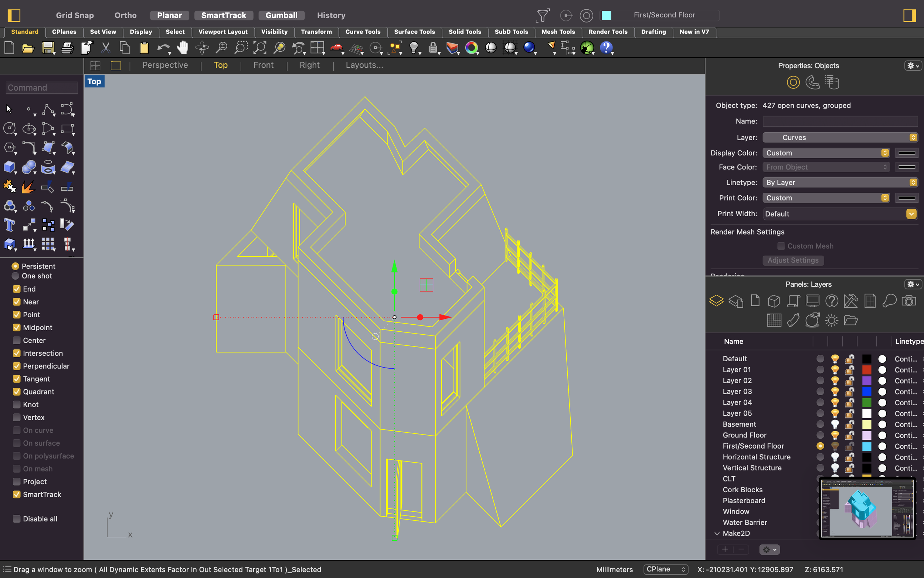The image size is (924, 578).
Task: Open a file with the folder icon
Action: [28, 48]
